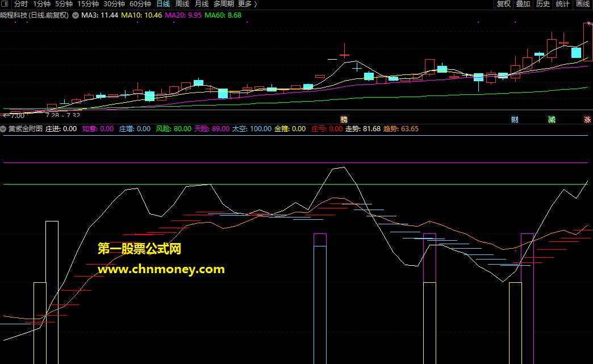Click the 晓程科技(日线.前复权) stock title
Screen dimensions: 593x364
coord(35,15)
